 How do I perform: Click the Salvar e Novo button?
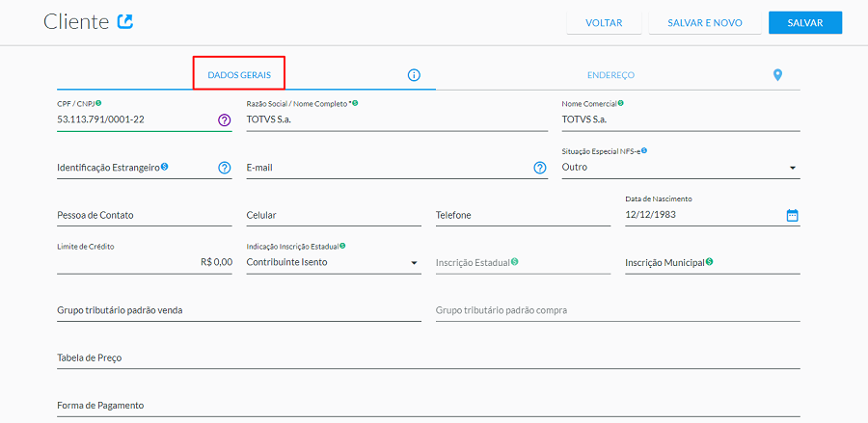pos(705,23)
